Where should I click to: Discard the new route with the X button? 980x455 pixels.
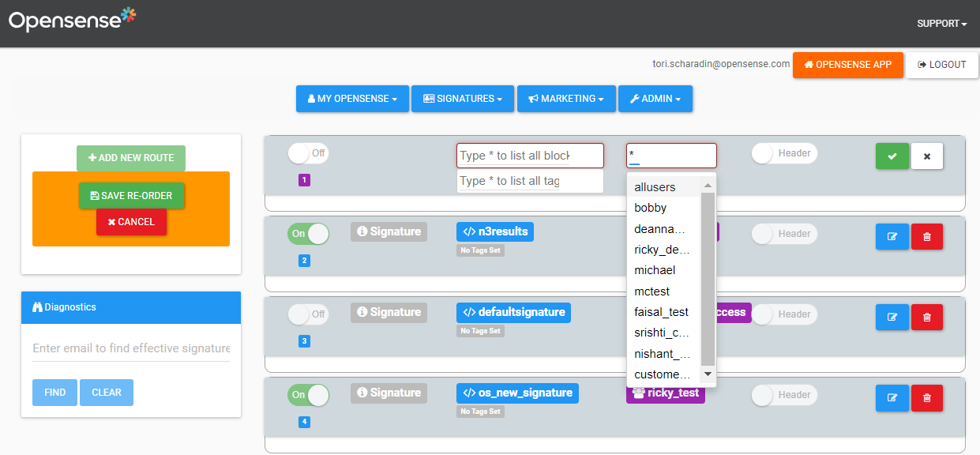927,156
